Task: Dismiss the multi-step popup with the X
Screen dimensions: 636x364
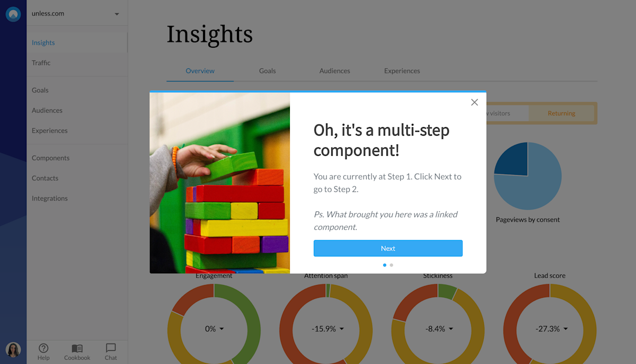Action: pyautogui.click(x=474, y=102)
